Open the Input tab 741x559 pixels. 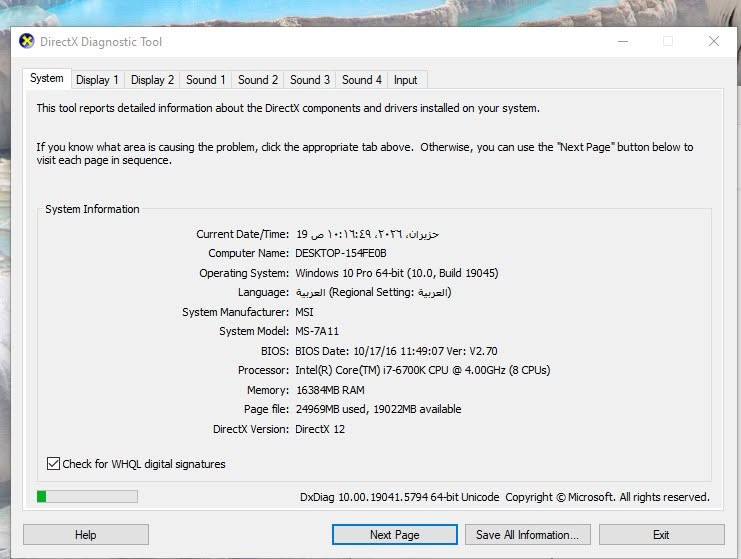(405, 80)
